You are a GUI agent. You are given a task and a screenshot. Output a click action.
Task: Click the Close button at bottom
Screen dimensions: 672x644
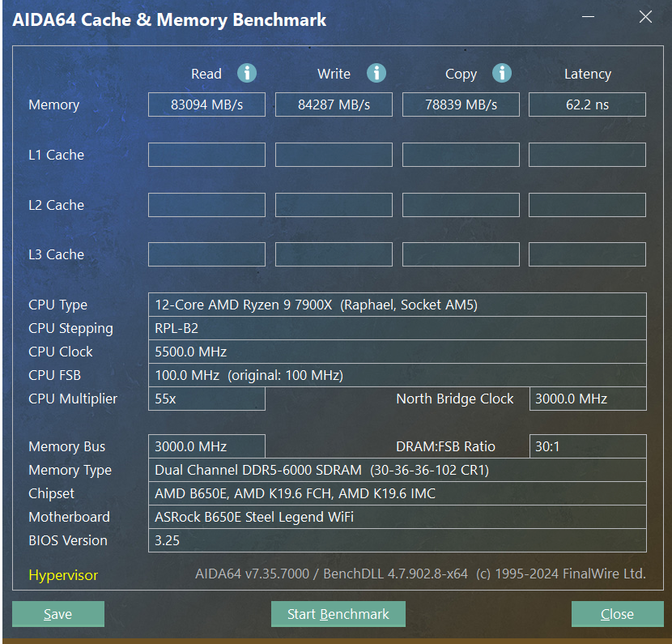(617, 614)
